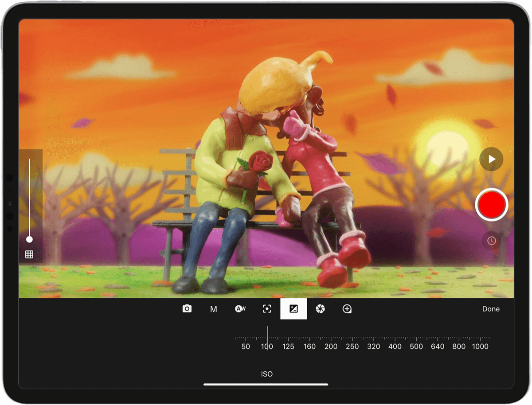The height and width of the screenshot is (405, 532).
Task: Capture a frame with the record button
Action: click(x=491, y=205)
